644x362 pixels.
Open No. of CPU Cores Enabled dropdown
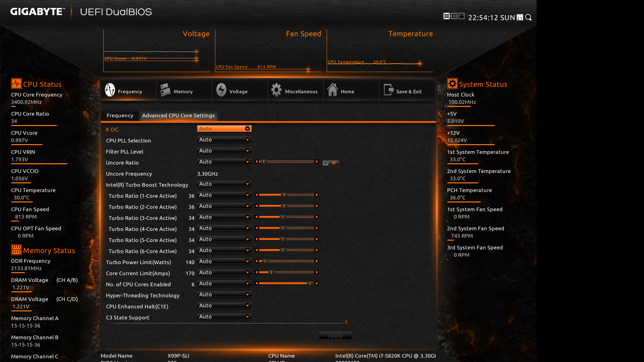click(224, 284)
